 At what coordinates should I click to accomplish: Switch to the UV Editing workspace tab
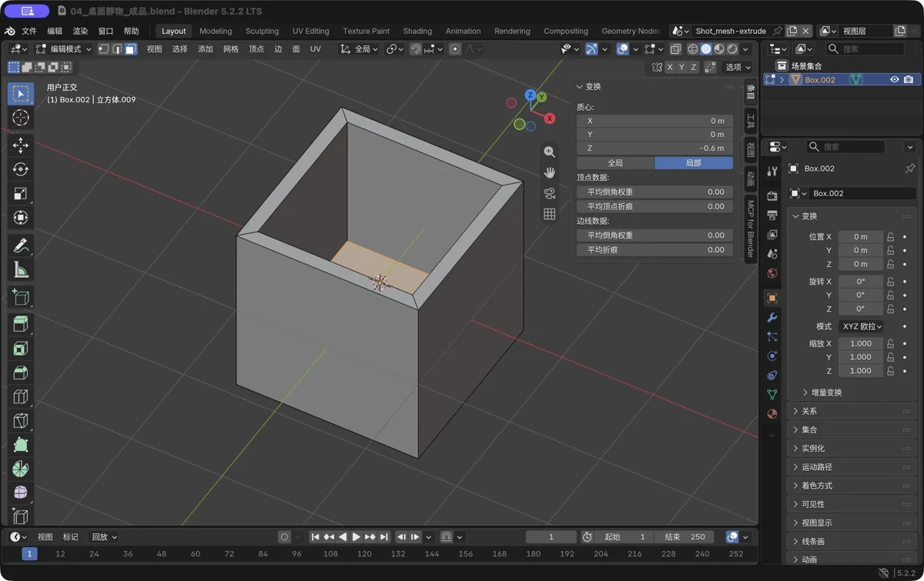(x=310, y=31)
